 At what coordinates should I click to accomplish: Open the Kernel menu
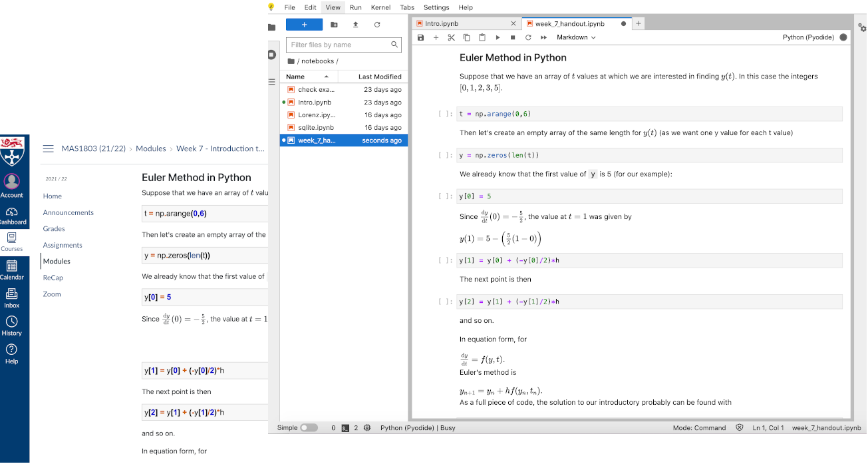[x=380, y=7]
